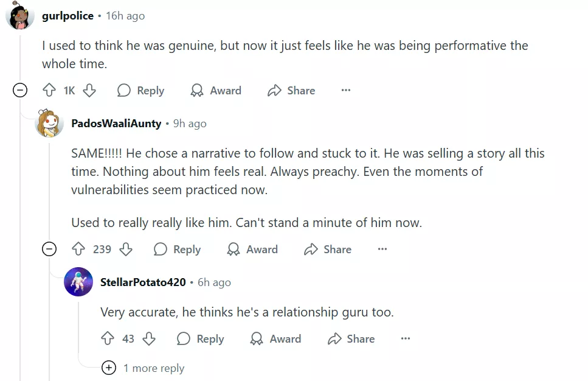Reply to StellarPotato420's comment
The height and width of the screenshot is (381, 588).
click(x=200, y=338)
